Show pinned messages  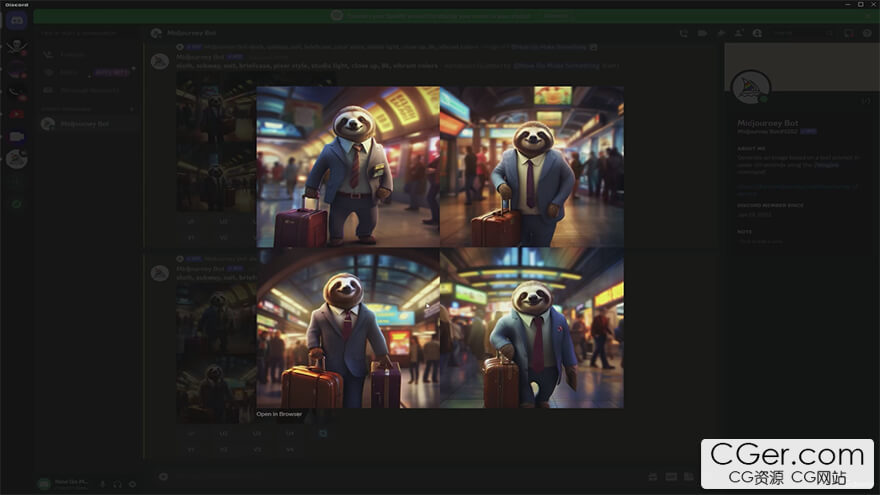[721, 33]
